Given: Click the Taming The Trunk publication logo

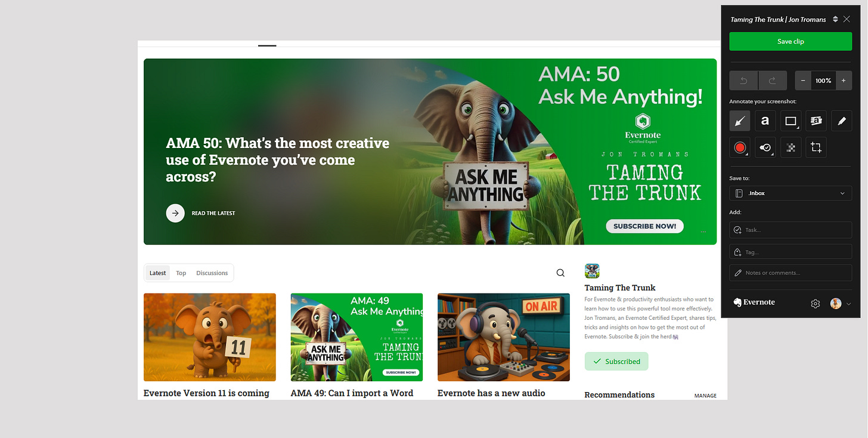Looking at the screenshot, I should pyautogui.click(x=592, y=271).
